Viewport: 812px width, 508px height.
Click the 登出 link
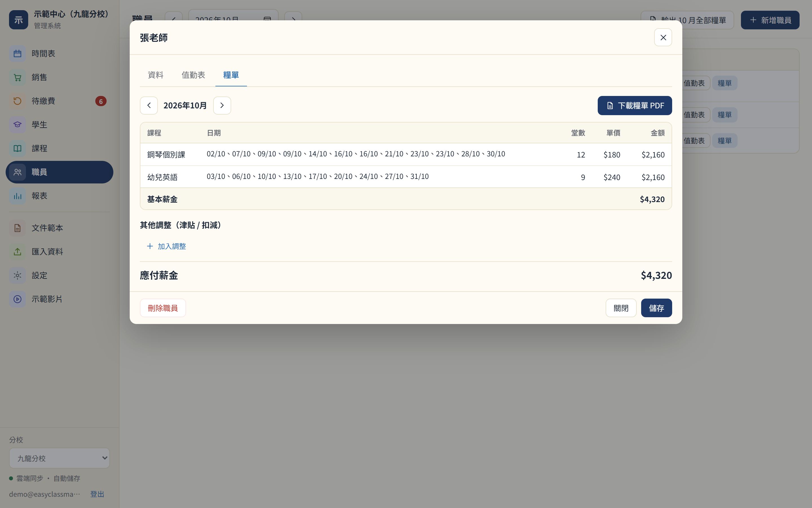coord(97,494)
